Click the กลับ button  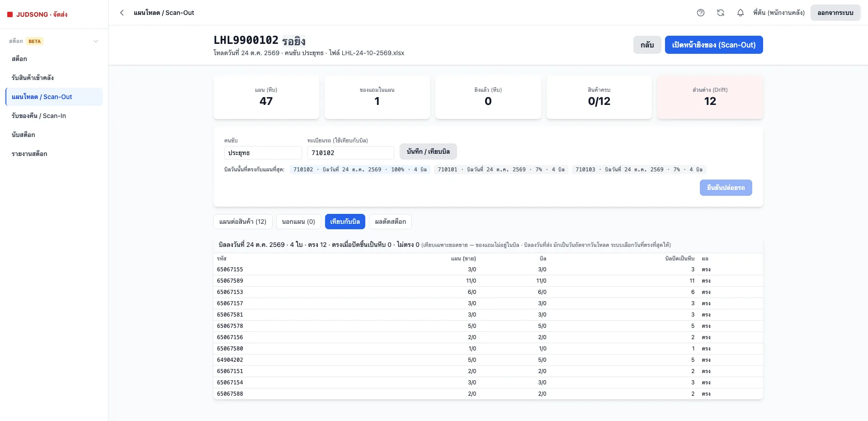(x=647, y=45)
